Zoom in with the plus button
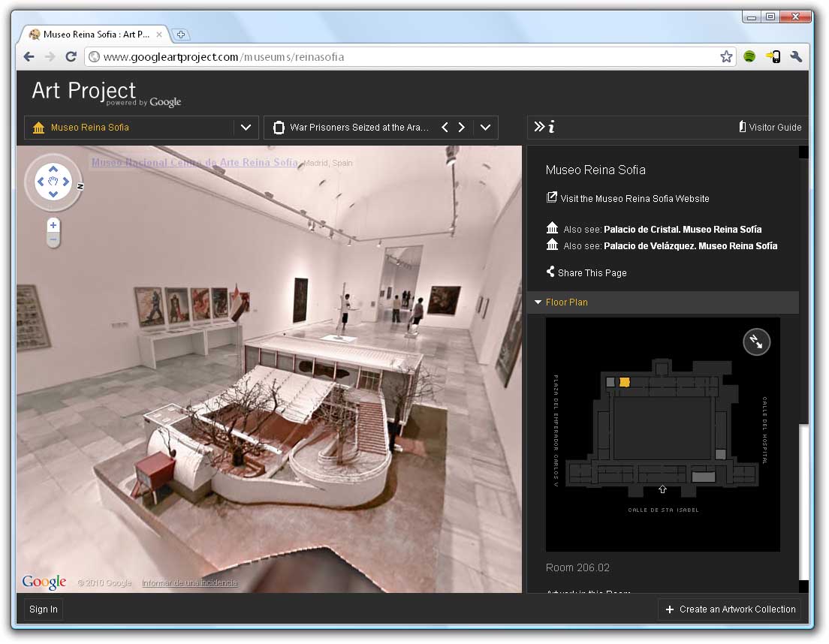This screenshot has height=644, width=829. 53,225
